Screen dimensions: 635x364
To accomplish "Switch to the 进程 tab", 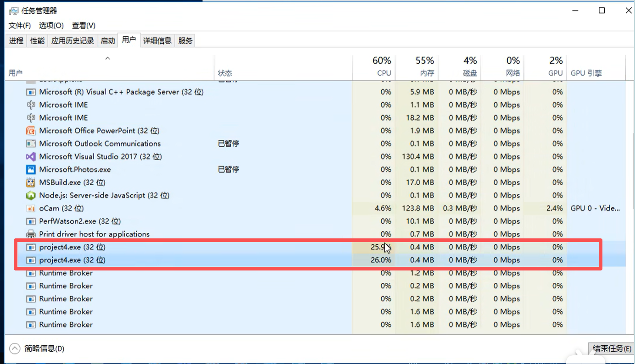I will point(16,41).
